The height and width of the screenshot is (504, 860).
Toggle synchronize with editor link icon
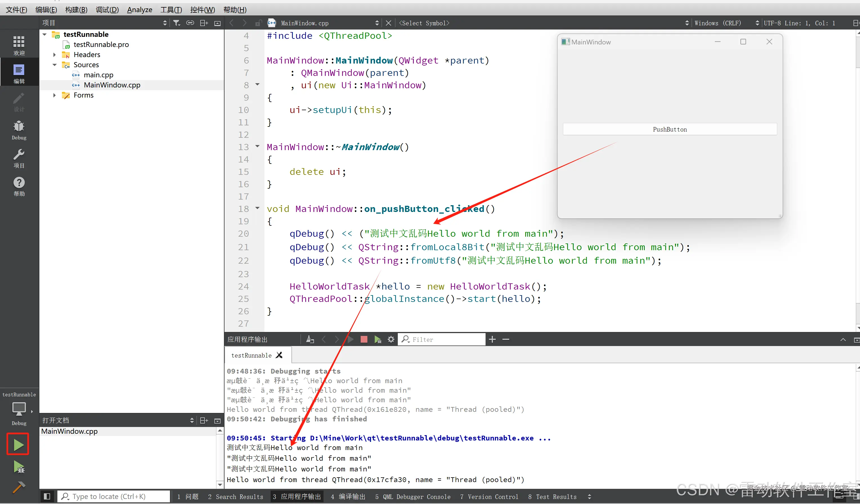click(x=190, y=23)
